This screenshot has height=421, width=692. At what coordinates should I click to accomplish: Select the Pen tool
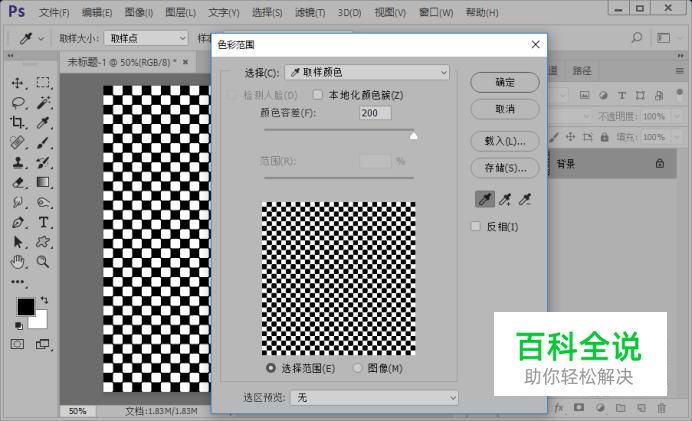pyautogui.click(x=17, y=222)
